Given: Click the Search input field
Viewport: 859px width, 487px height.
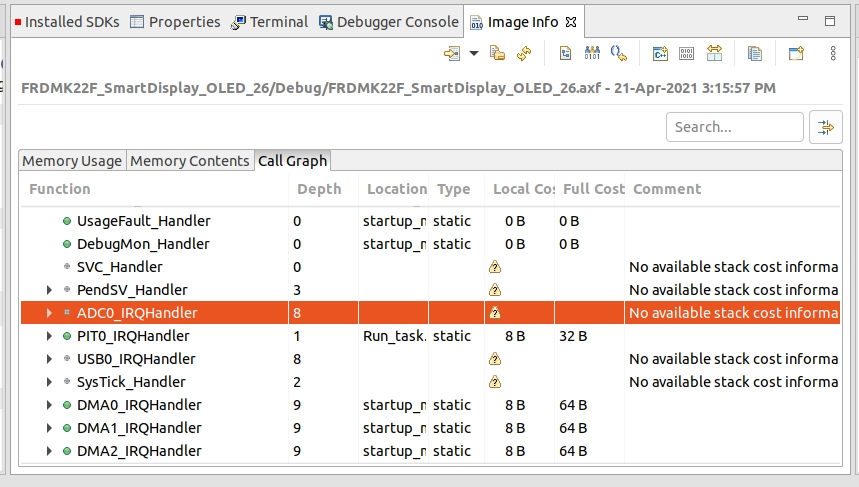Looking at the screenshot, I should (734, 127).
